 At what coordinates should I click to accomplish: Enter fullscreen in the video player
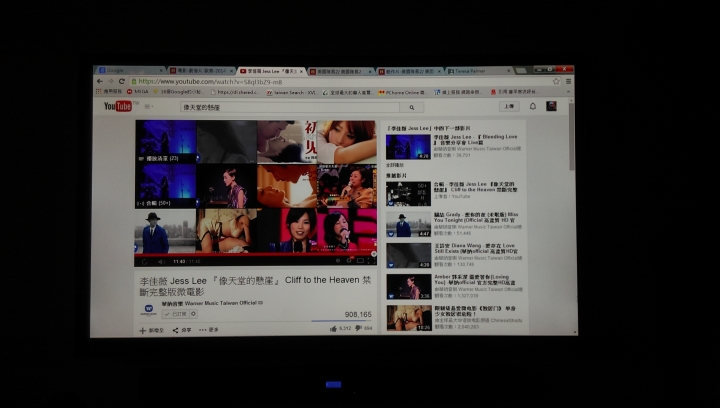click(371, 261)
